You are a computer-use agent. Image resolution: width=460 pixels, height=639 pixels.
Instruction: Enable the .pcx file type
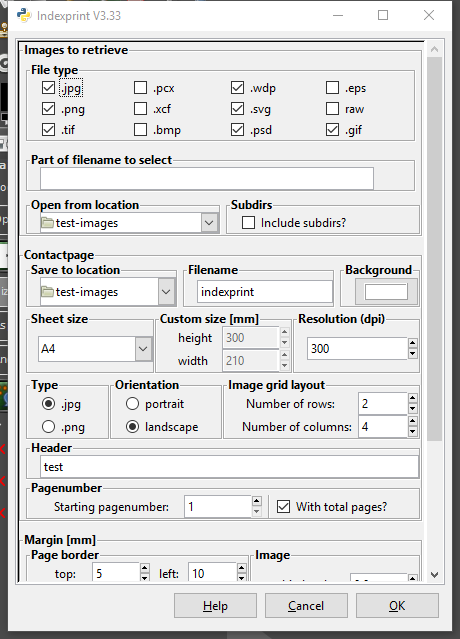[141, 88]
